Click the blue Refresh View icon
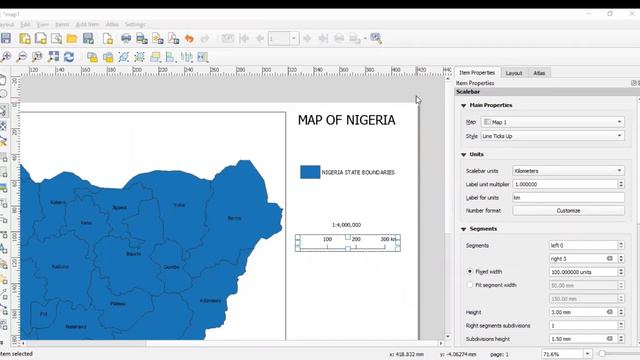Screen dimensions: 640x360 69,57
